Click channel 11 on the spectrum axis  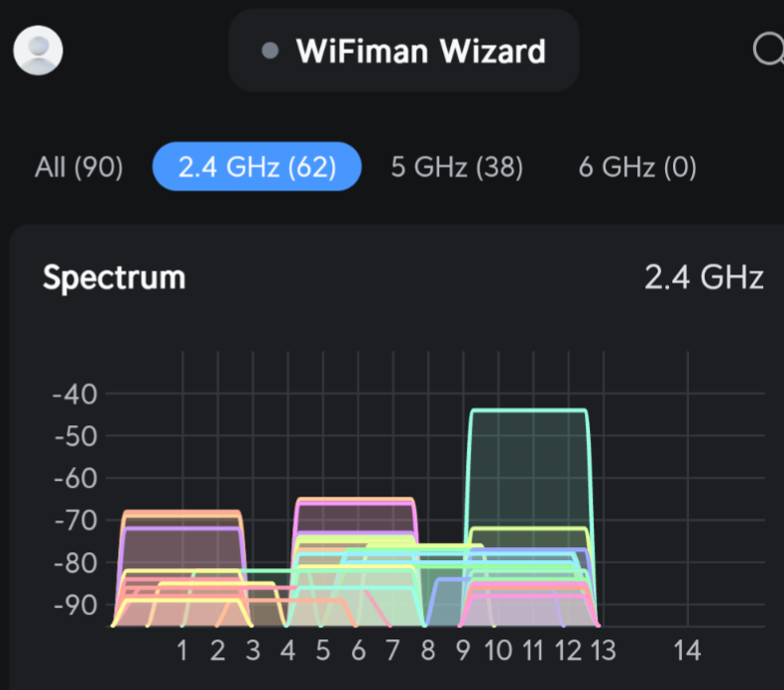533,651
